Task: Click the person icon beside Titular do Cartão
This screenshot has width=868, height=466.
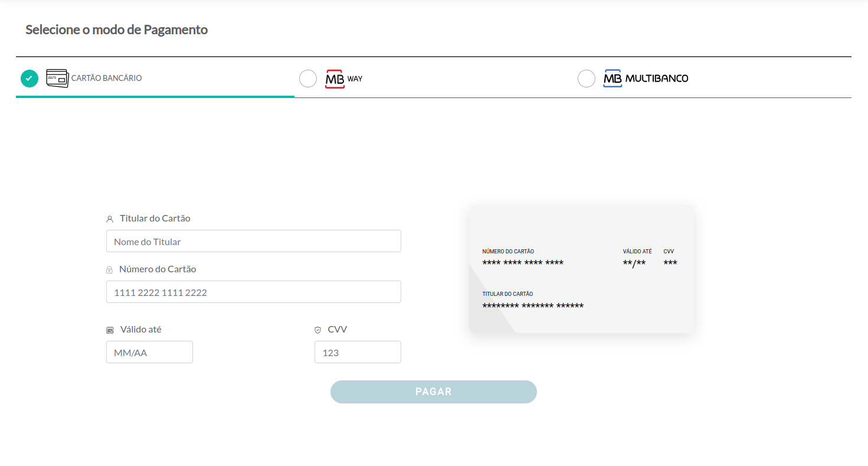Action: click(109, 219)
